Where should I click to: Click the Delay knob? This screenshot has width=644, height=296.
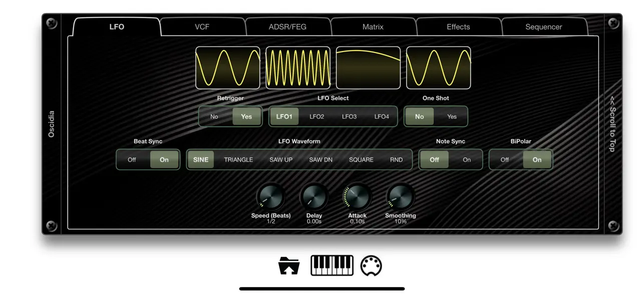[x=314, y=196]
